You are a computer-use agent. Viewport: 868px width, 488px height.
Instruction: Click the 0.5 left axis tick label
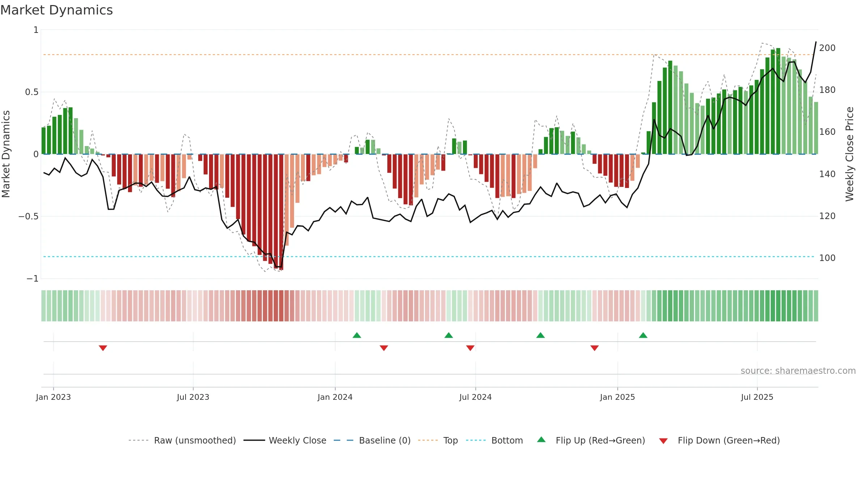point(32,92)
